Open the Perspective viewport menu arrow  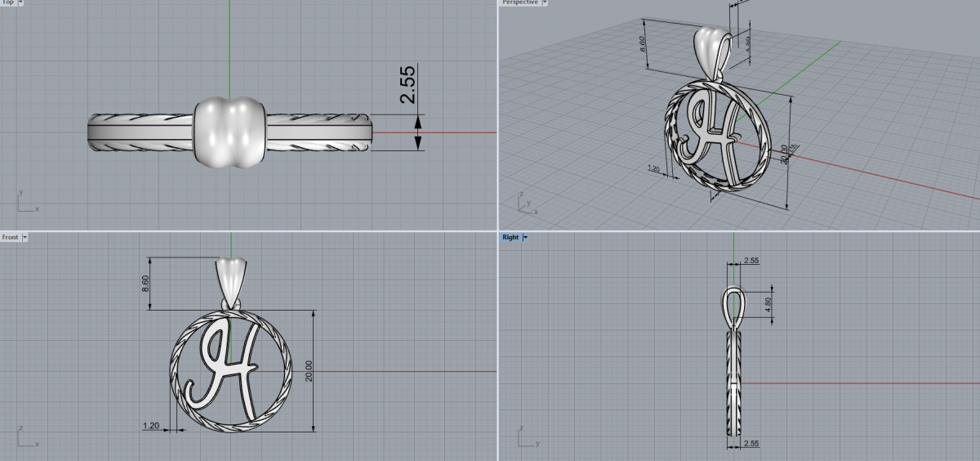(x=543, y=2)
